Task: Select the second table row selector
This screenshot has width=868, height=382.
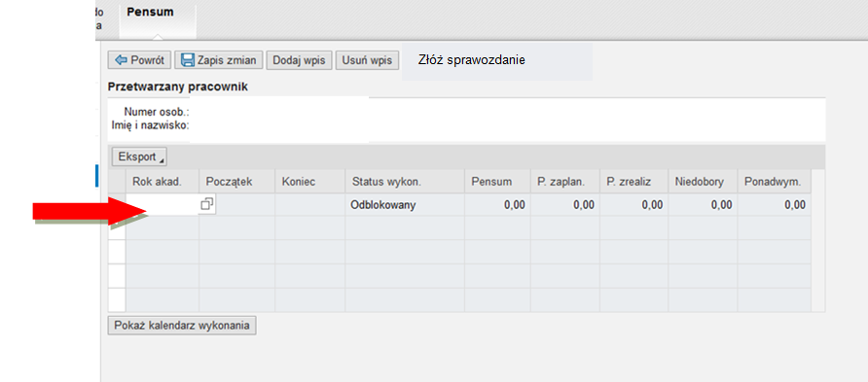Action: tap(117, 227)
